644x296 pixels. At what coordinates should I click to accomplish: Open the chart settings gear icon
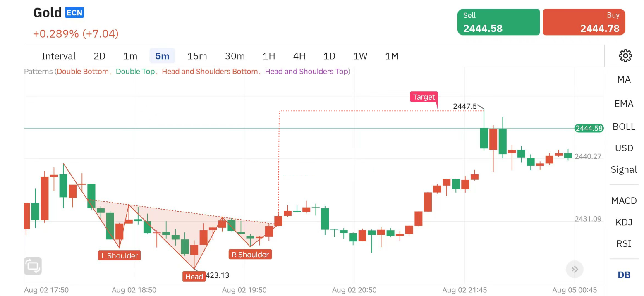point(625,55)
